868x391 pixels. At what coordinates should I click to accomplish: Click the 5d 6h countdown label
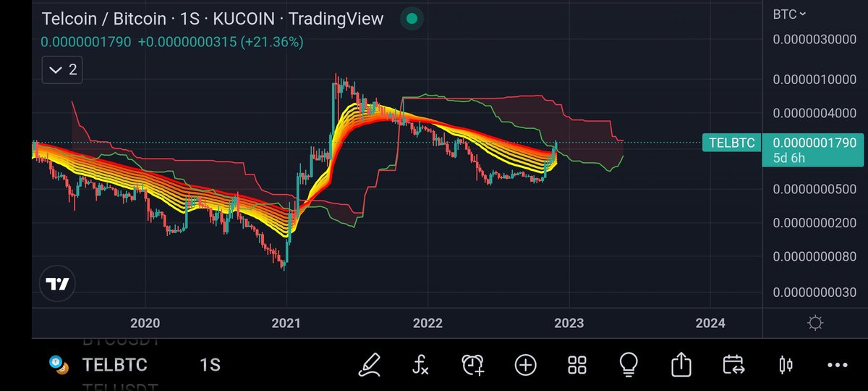[791, 159]
